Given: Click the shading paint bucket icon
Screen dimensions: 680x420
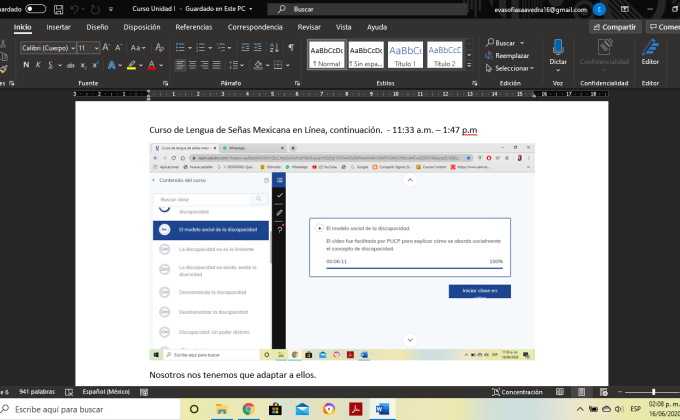Looking at the screenshot, I should (258, 65).
